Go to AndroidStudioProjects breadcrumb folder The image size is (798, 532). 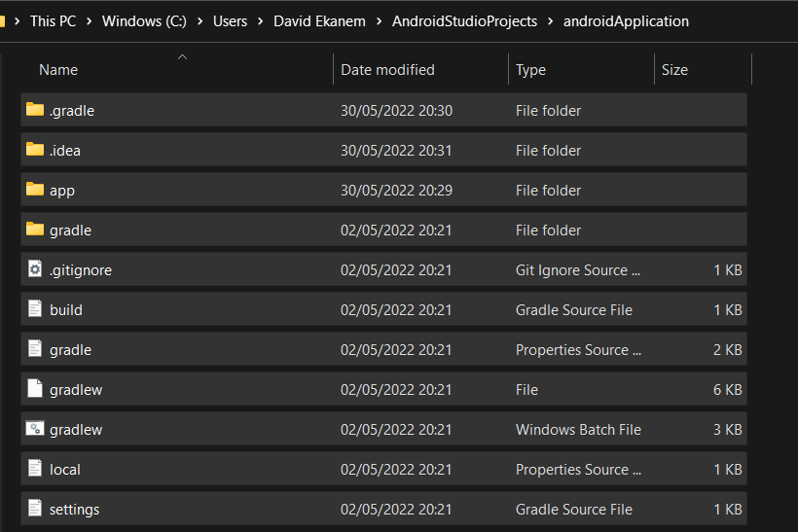[464, 21]
